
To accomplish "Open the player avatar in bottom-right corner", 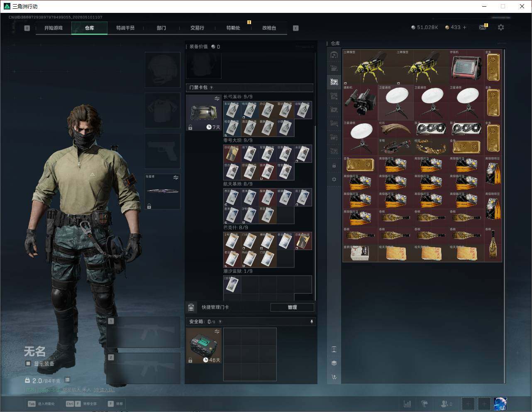I will 500,404.
